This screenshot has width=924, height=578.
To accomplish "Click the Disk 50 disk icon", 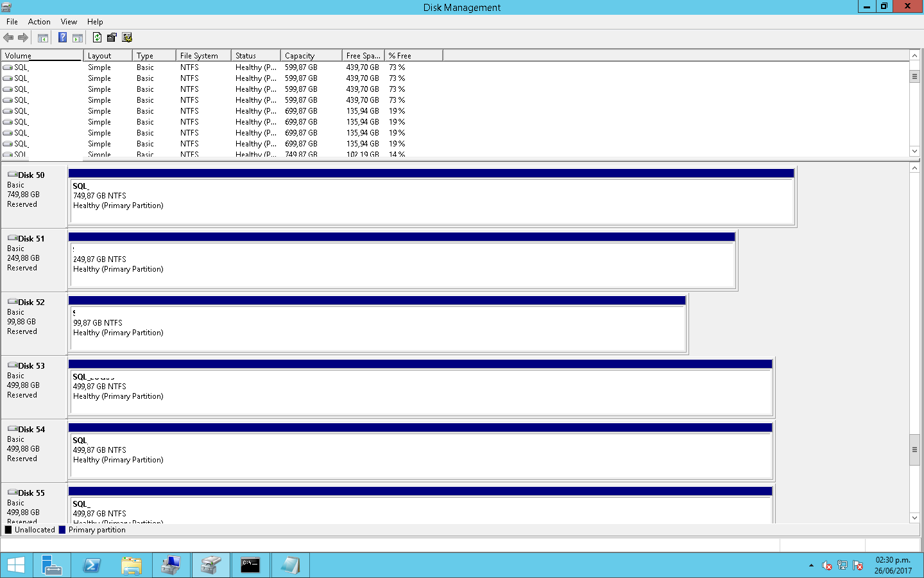I will coord(12,175).
